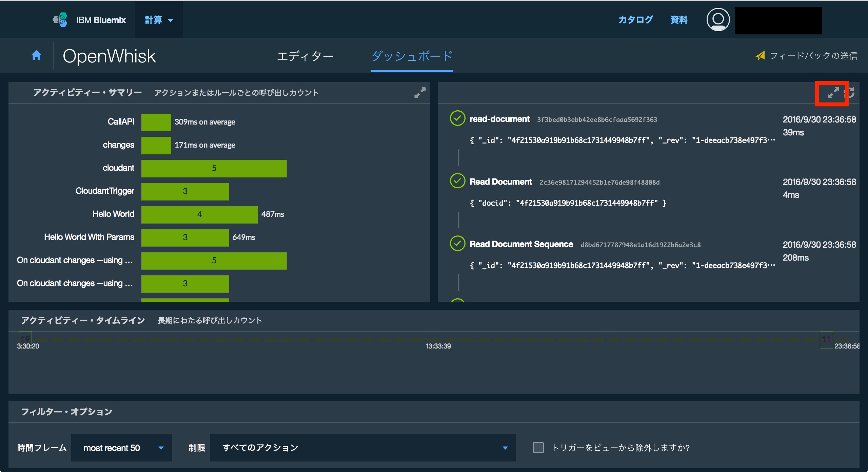This screenshot has width=868, height=472.
Task: Click the cloudant bar showing 5
Action: 214,168
